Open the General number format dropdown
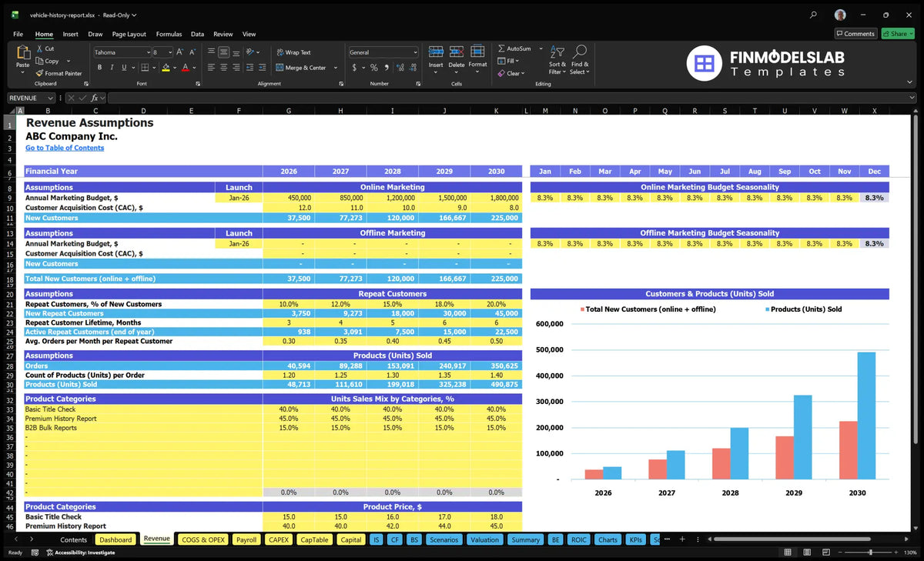The image size is (924, 561). 415,52
